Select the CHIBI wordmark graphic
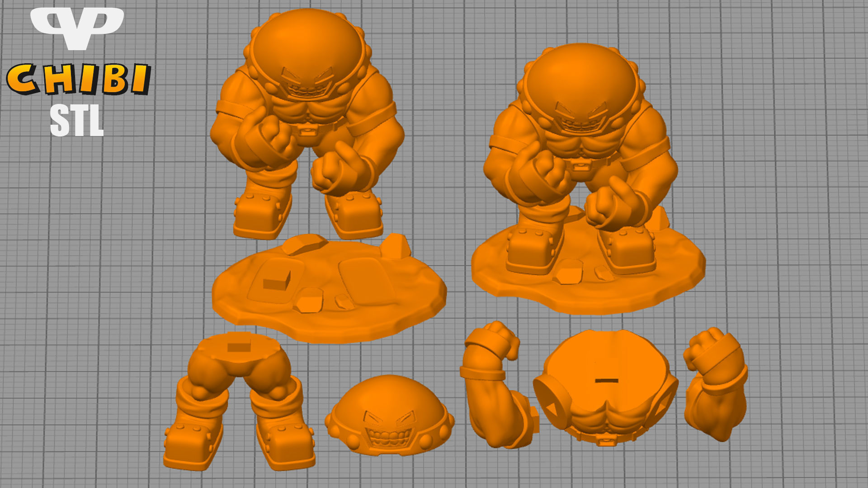The image size is (868, 488). (x=79, y=79)
